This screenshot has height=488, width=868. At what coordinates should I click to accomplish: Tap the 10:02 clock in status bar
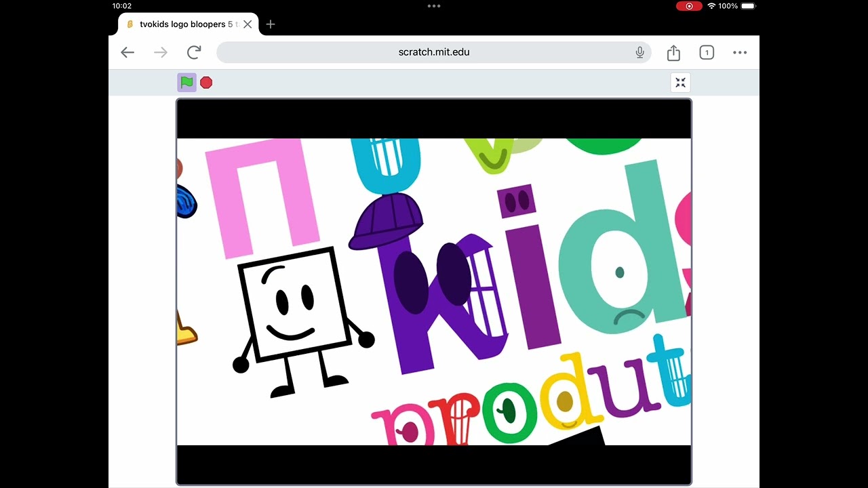[x=122, y=5]
